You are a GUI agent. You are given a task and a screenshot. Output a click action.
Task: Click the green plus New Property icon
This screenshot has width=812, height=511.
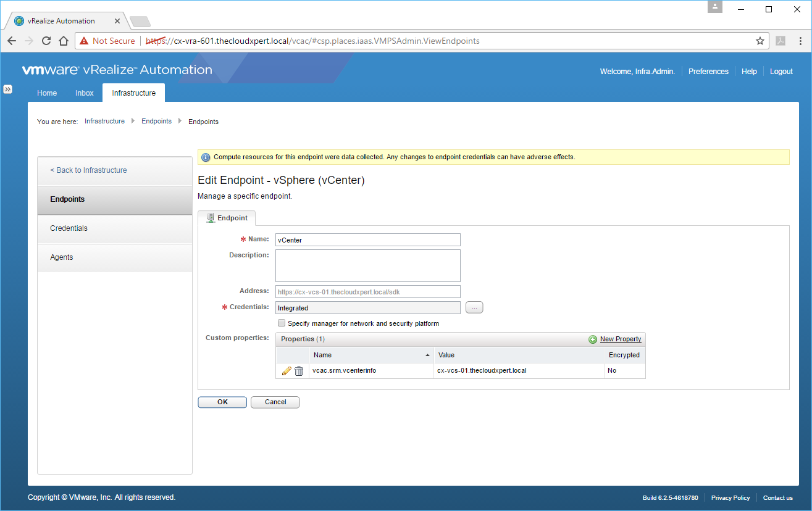tap(593, 339)
